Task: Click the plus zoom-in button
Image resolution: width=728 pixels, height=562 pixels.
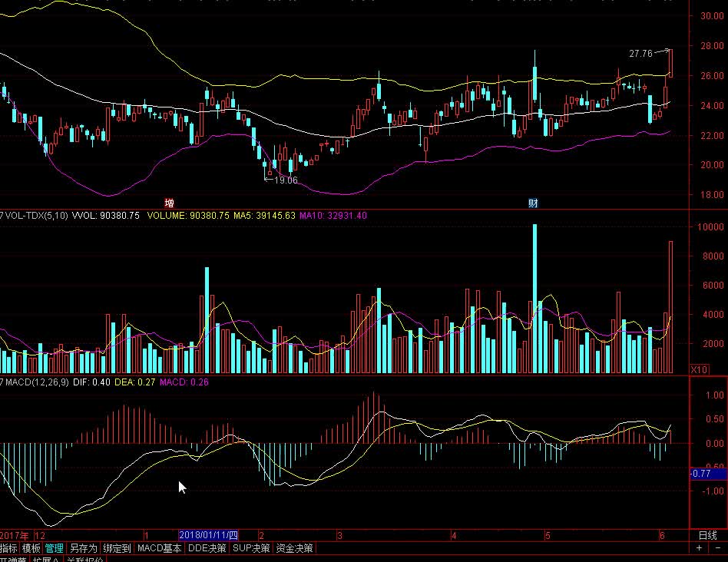Action: click(699, 549)
